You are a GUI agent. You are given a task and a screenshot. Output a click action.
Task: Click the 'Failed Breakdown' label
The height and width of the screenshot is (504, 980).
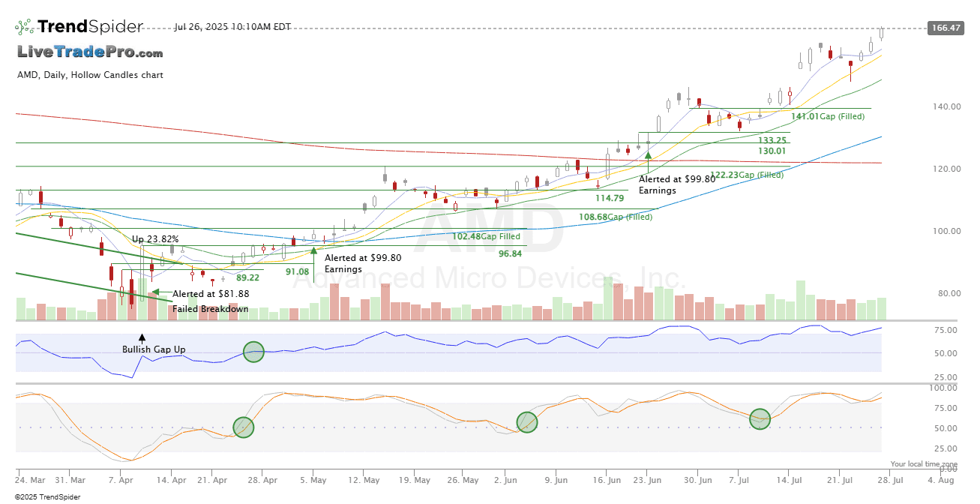[210, 309]
